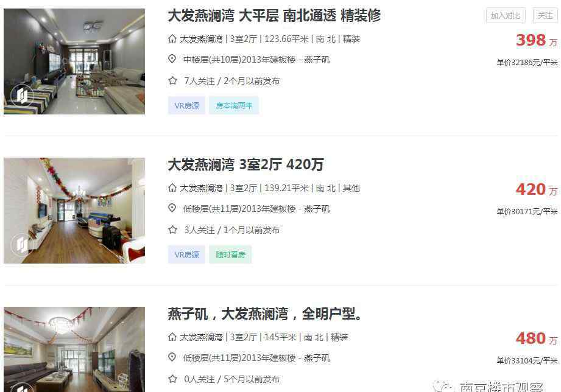
Task: Click the VR icon on first listing photo
Action: tap(22, 95)
